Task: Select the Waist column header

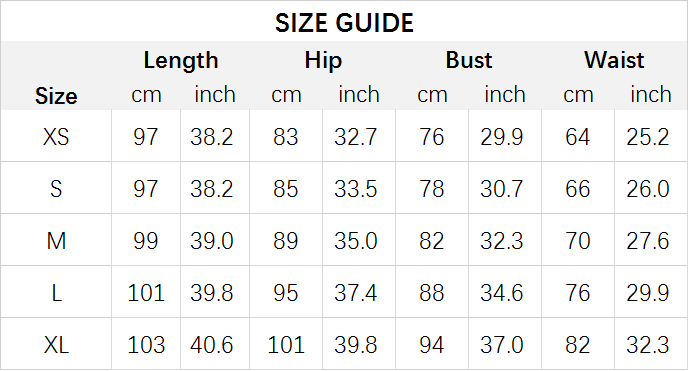Action: click(614, 60)
